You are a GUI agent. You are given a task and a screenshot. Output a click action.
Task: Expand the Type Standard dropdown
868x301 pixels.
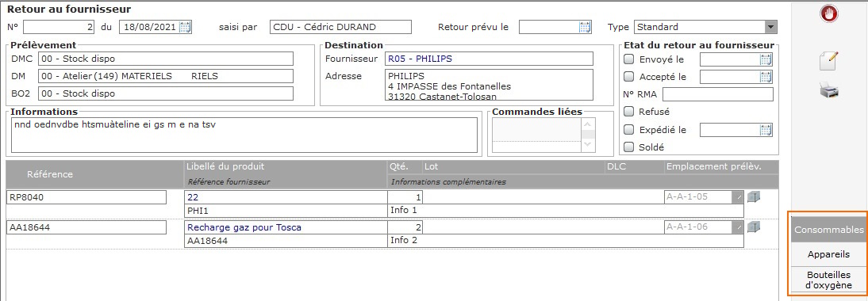pos(770,27)
